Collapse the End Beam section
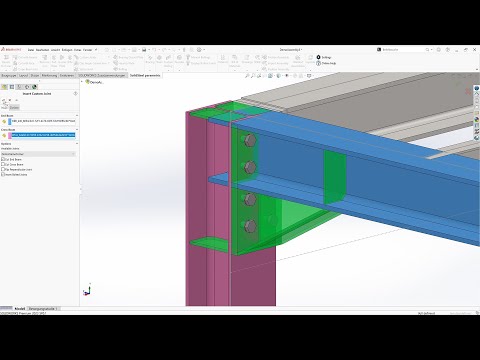480x360 pixels. point(77,115)
